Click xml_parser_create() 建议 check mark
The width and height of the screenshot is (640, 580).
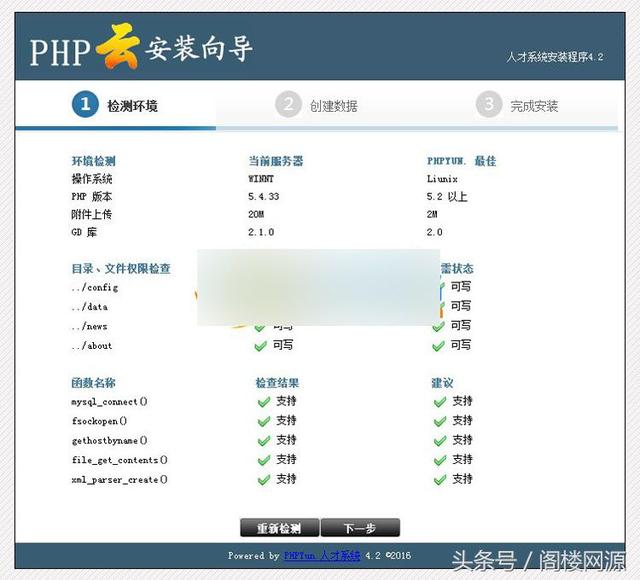pyautogui.click(x=440, y=480)
